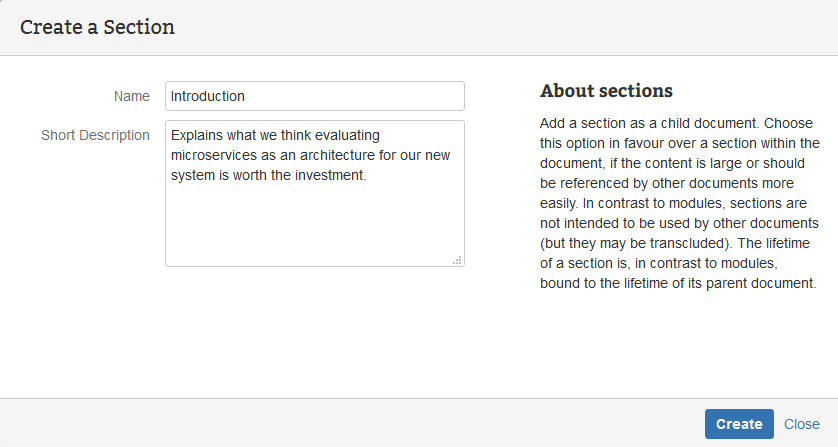Place cursor after "investment." in the description
Viewport: 838px width, 447px height.
coord(370,176)
